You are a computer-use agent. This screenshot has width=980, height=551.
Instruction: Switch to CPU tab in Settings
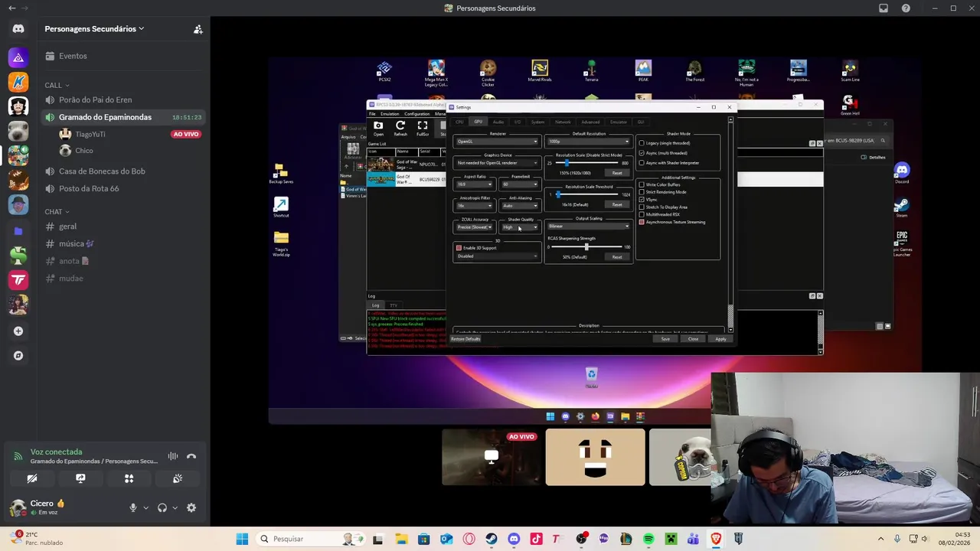click(x=459, y=122)
